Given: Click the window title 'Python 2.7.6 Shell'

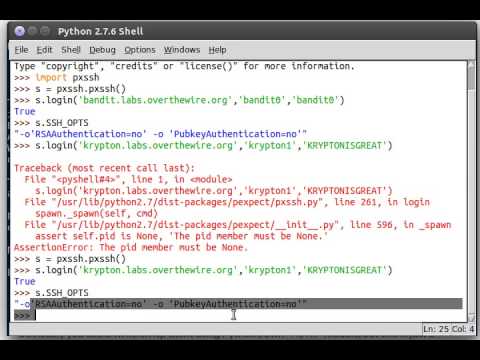Looking at the screenshot, I should (100, 31).
